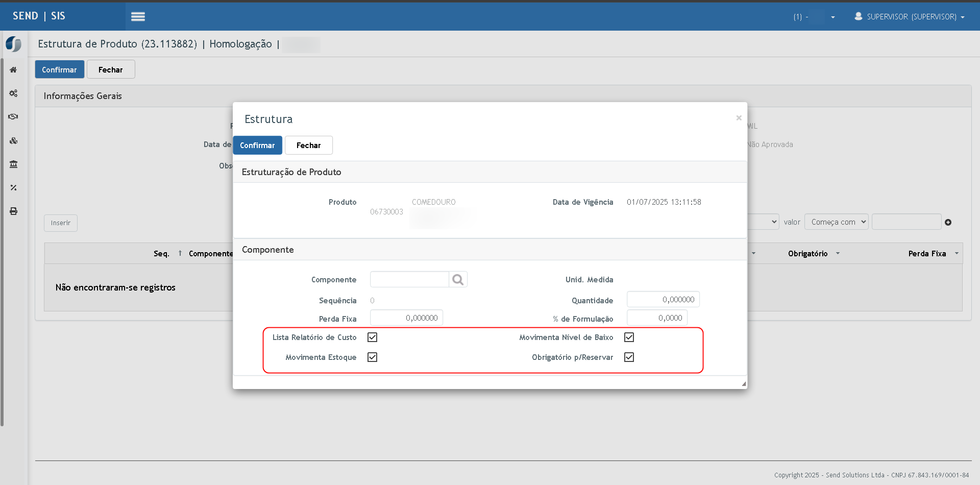Click the date 01/07/2025 13:11:58

[664, 202]
